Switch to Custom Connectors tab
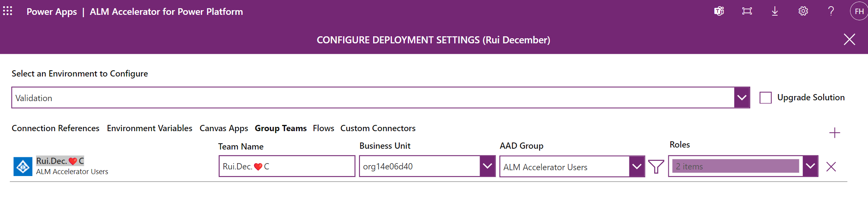 coord(378,128)
